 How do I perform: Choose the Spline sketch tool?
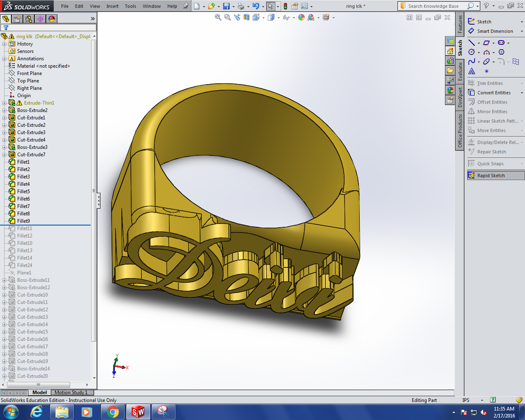[472, 62]
